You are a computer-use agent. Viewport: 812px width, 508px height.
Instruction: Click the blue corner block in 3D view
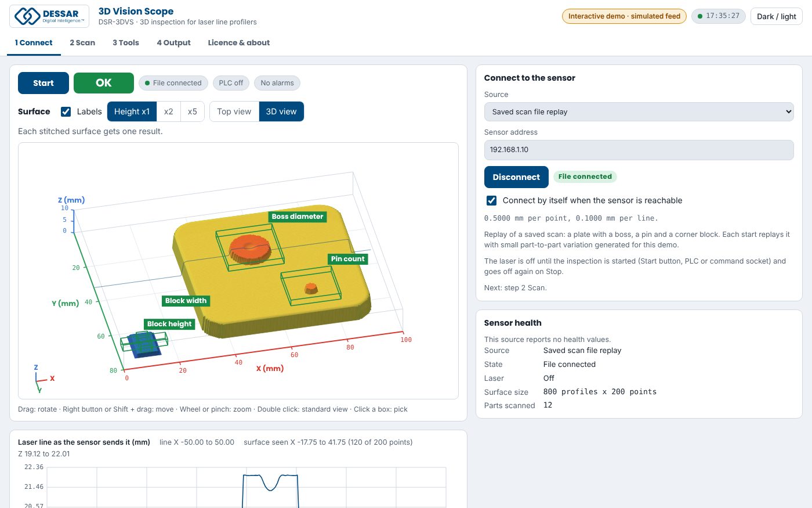[x=144, y=345]
